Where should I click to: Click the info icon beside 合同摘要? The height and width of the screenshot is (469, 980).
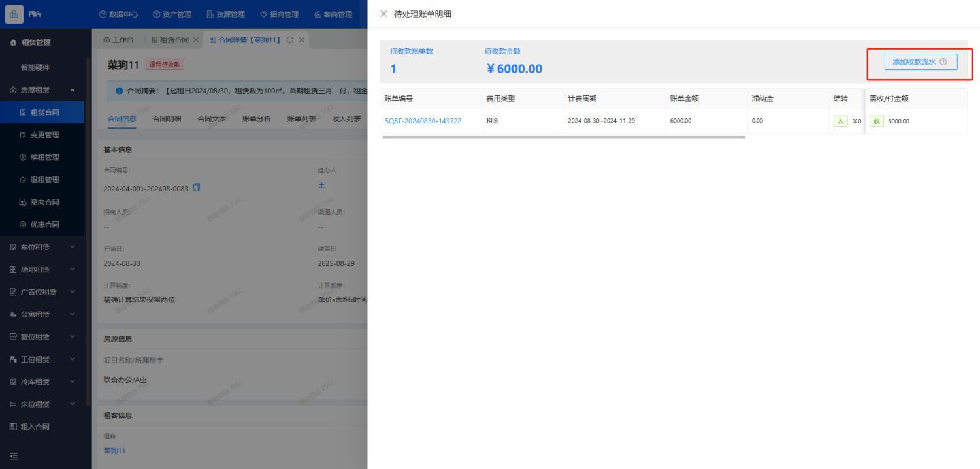tap(119, 91)
